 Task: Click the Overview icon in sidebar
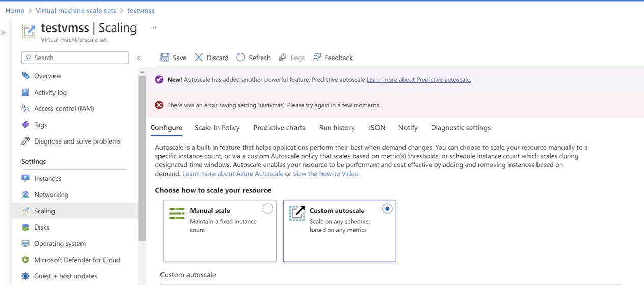pos(25,76)
